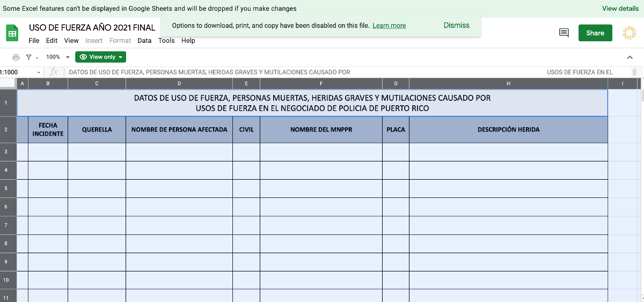Open the Help menu

(188, 41)
